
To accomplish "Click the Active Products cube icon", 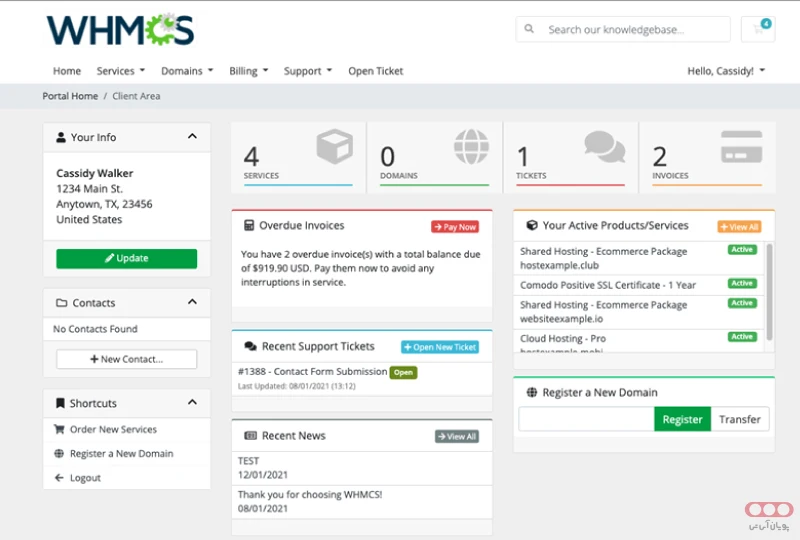I will 532,225.
